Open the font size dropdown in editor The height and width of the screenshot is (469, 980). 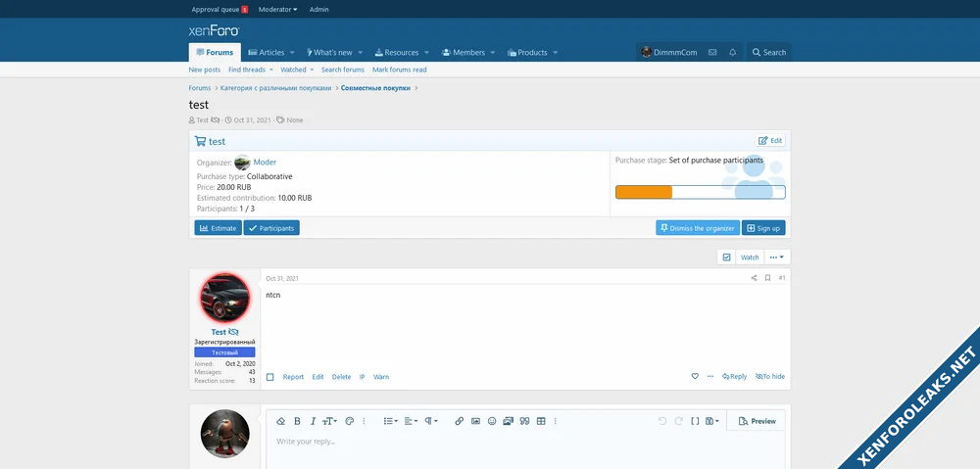(x=331, y=421)
